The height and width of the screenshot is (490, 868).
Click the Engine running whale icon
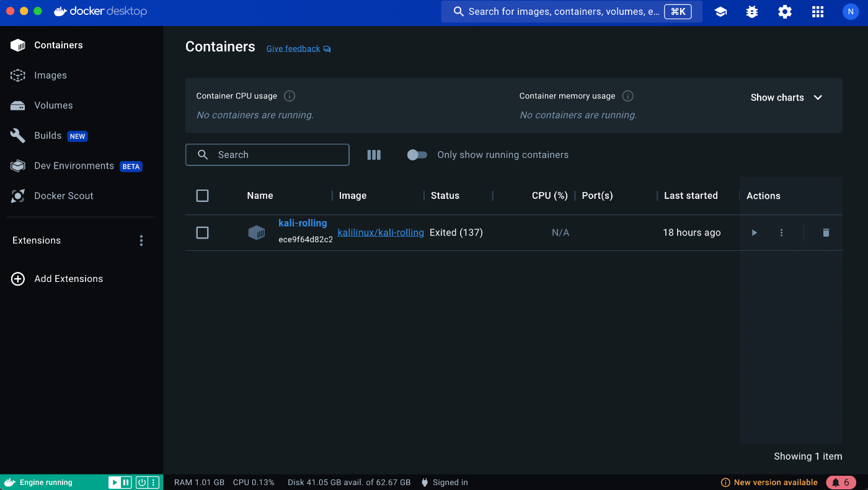(x=10, y=483)
